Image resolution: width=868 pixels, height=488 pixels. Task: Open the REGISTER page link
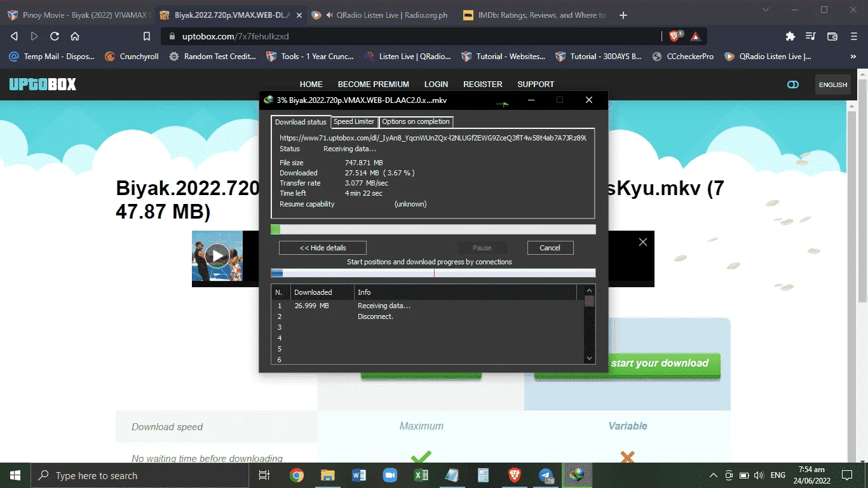pos(483,84)
